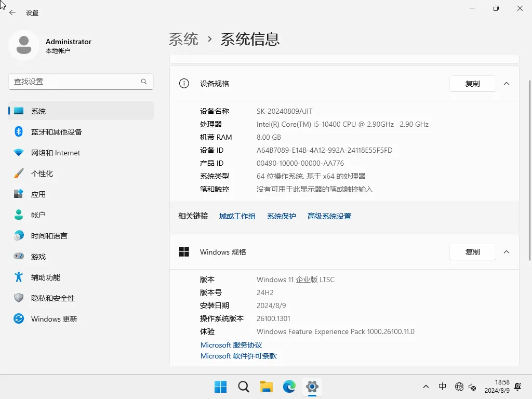This screenshot has width=532, height=399.
Task: Open the Microsoft 服务协议 link
Action: tap(231, 345)
